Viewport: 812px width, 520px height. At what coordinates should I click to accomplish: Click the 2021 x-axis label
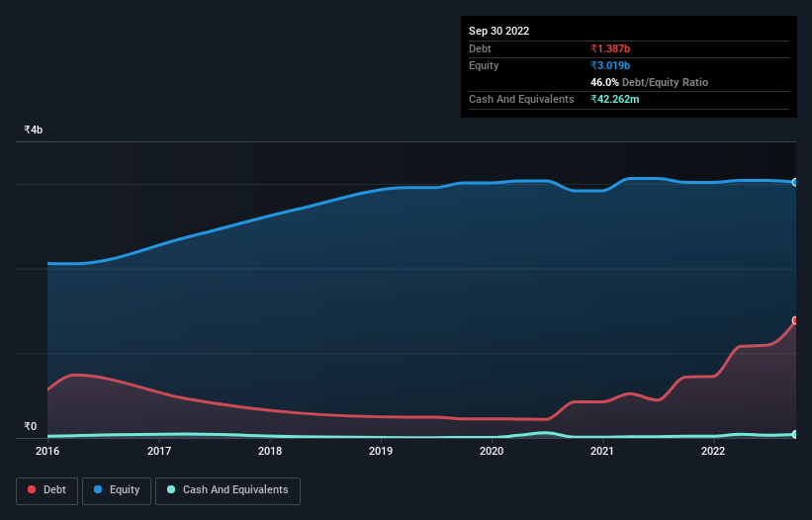tap(602, 451)
